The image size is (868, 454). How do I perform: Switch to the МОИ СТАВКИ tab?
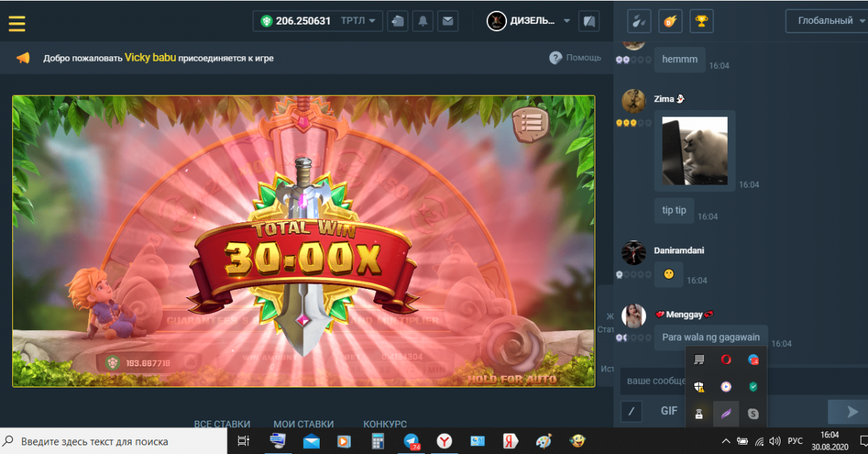click(x=303, y=424)
